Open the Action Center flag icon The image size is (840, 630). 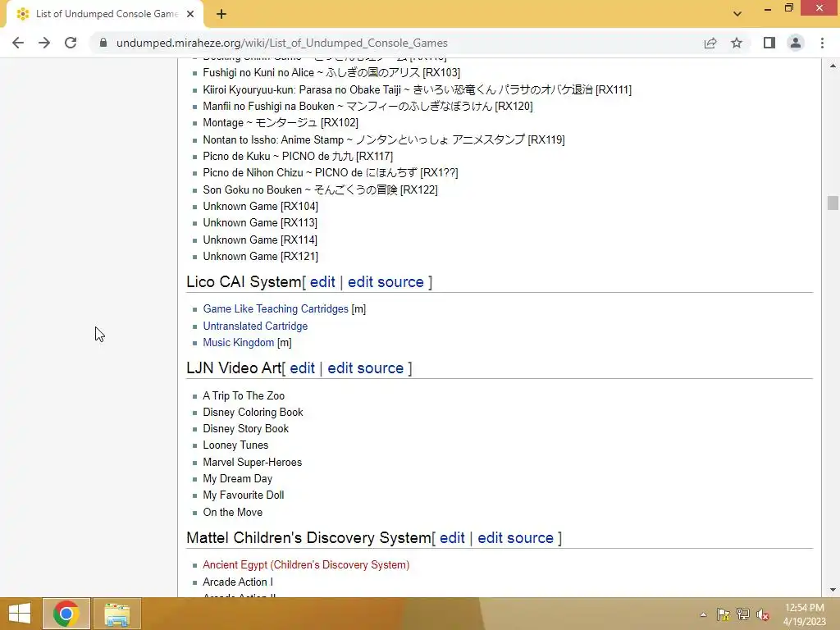click(724, 614)
